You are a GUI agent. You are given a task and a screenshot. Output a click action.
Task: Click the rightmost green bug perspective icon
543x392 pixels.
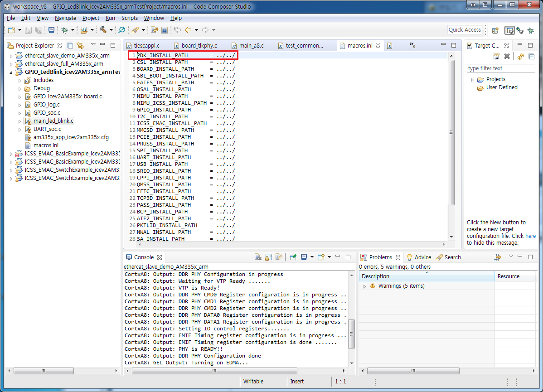click(x=530, y=30)
